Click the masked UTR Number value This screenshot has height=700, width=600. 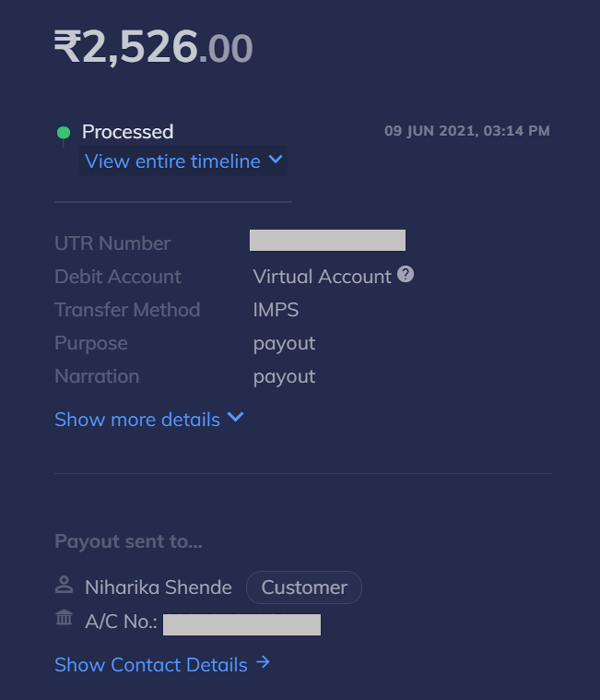click(327, 240)
